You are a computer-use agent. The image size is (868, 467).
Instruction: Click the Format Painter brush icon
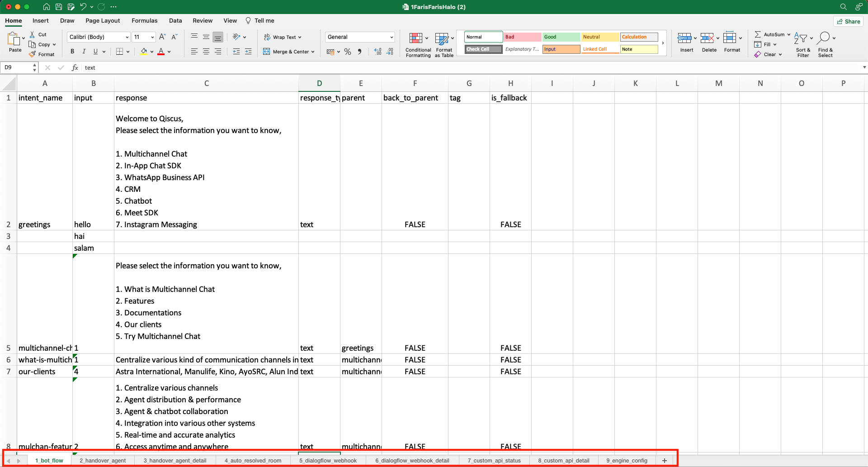[33, 54]
